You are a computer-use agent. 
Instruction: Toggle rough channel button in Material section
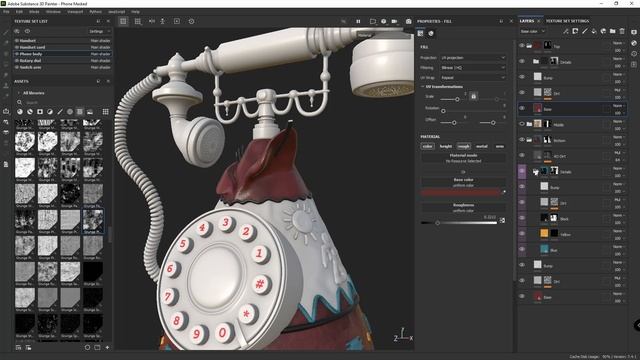pos(464,146)
